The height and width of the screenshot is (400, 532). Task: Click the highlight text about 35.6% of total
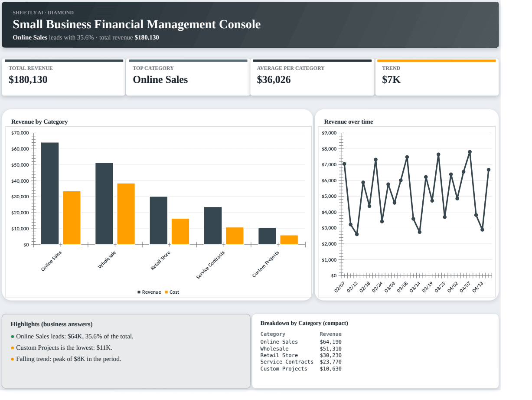[75, 337]
